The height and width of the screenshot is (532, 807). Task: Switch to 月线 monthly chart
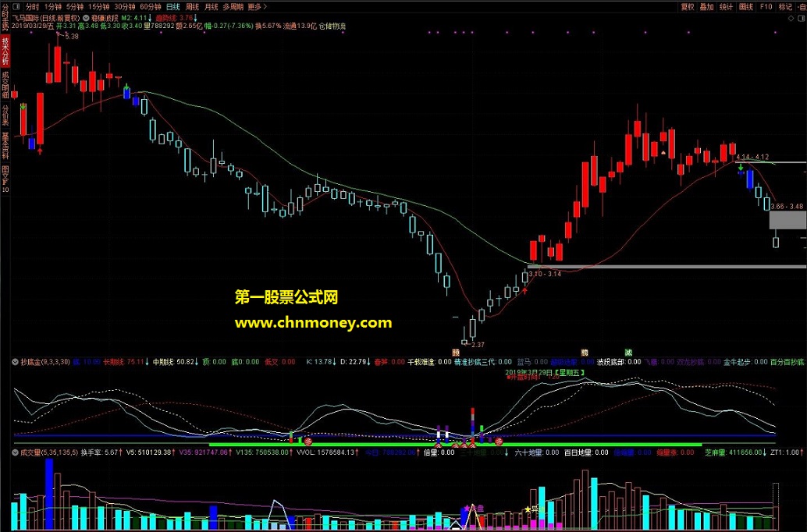(x=212, y=7)
